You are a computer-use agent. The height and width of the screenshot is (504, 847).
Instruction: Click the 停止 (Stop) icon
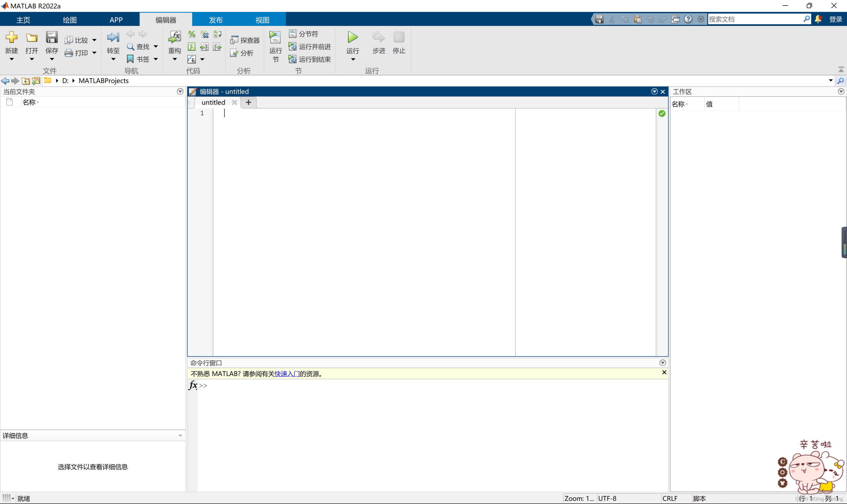[x=399, y=37]
